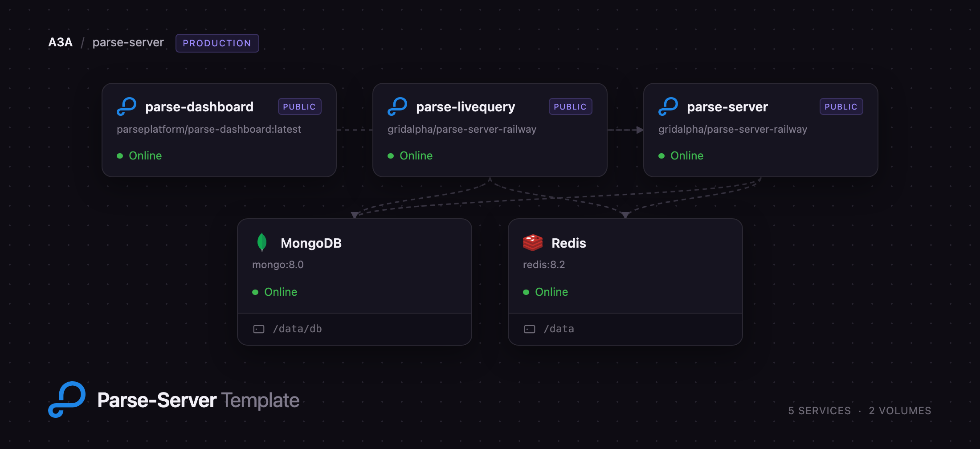Click the Online status of parse-server card

tap(681, 156)
